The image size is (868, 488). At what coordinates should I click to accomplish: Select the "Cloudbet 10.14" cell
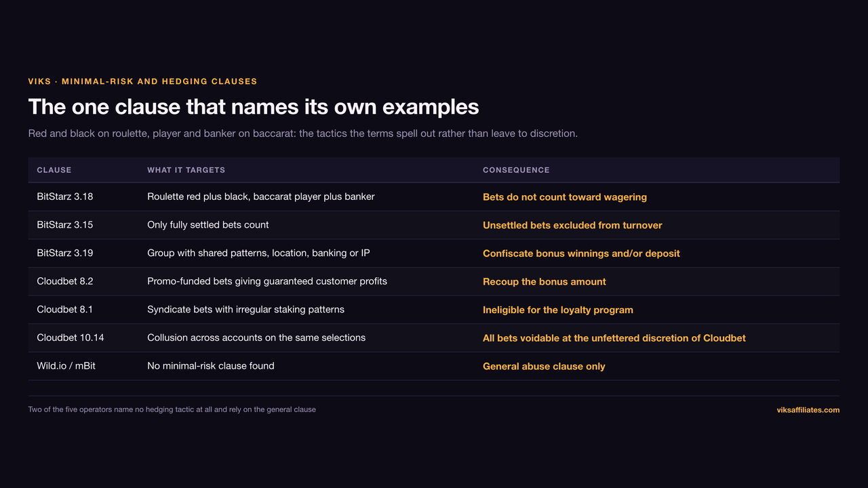point(71,338)
